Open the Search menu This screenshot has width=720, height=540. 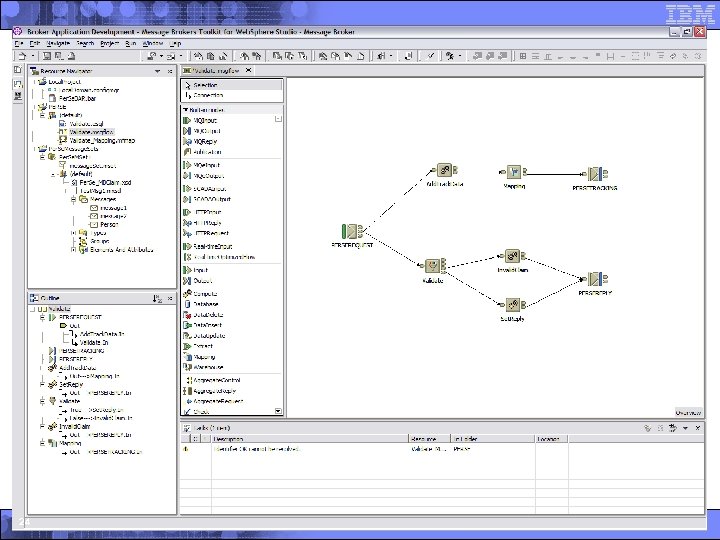(x=85, y=43)
